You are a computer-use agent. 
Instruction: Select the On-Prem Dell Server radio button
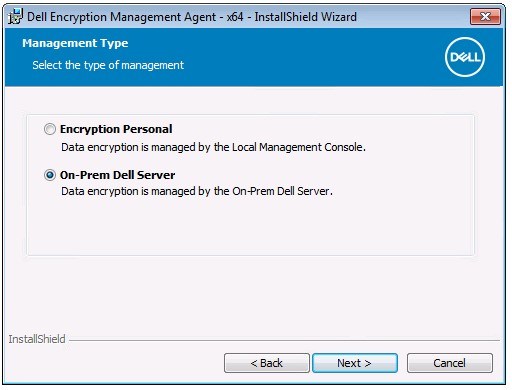50,175
